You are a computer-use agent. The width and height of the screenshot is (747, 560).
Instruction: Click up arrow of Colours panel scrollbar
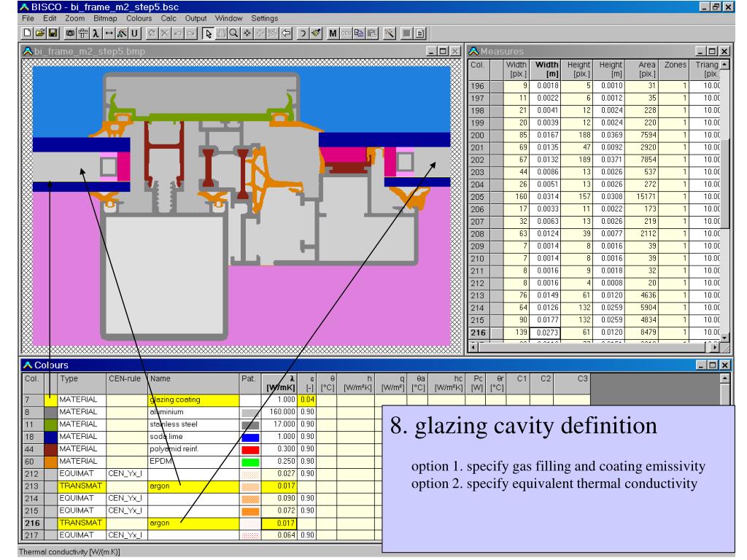[x=724, y=378]
